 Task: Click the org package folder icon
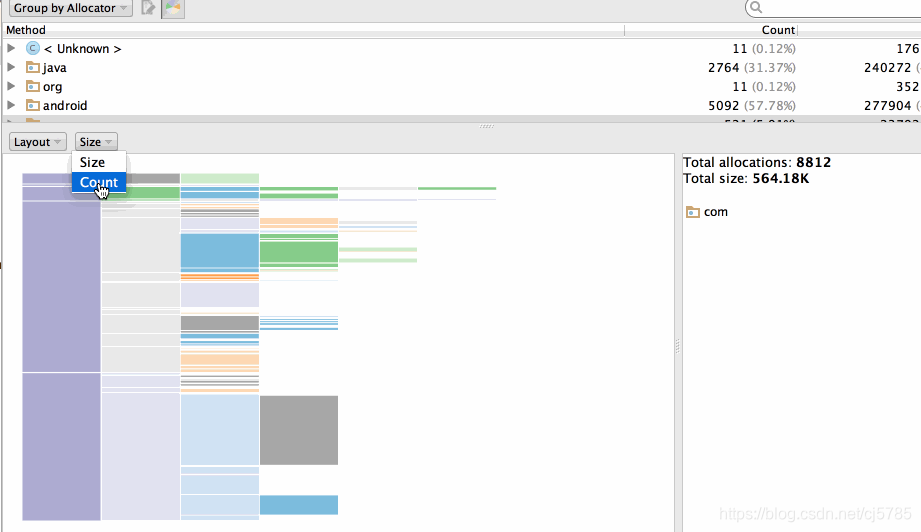(x=33, y=86)
